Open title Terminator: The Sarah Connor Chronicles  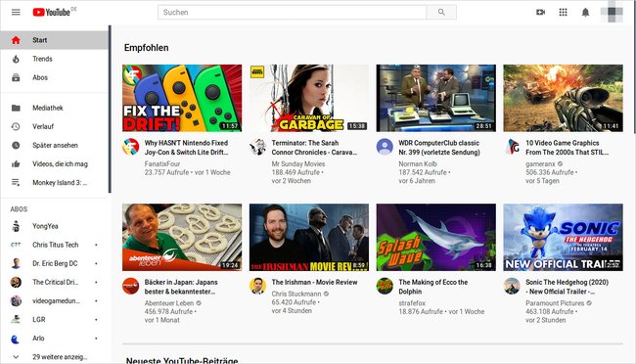[314, 148]
